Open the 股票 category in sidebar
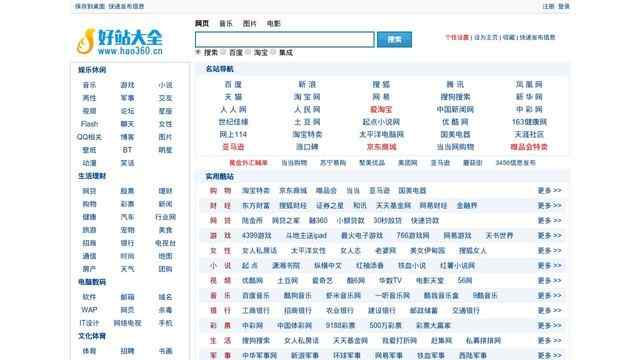640x360 pixels. pyautogui.click(x=127, y=191)
